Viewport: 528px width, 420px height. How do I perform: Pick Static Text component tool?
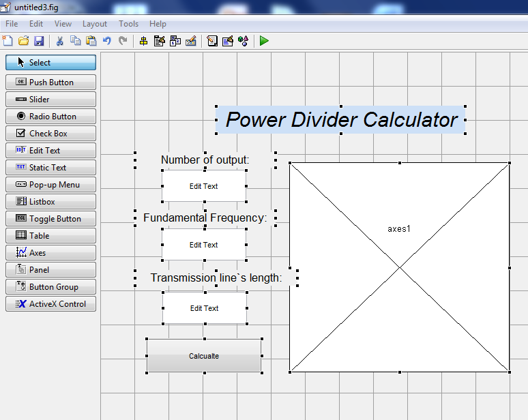[x=51, y=168]
